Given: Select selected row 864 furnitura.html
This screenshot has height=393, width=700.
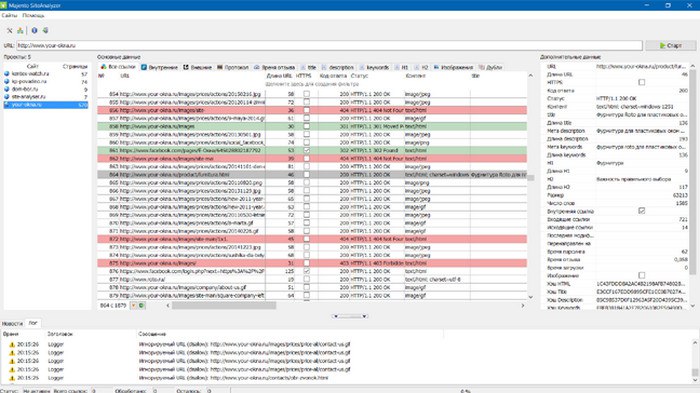Looking at the screenshot, I should tap(312, 175).
